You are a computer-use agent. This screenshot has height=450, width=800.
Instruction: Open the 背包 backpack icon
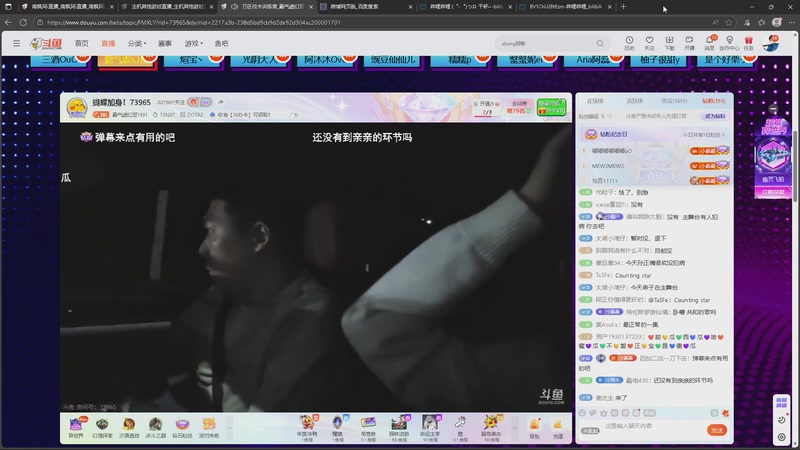click(534, 428)
